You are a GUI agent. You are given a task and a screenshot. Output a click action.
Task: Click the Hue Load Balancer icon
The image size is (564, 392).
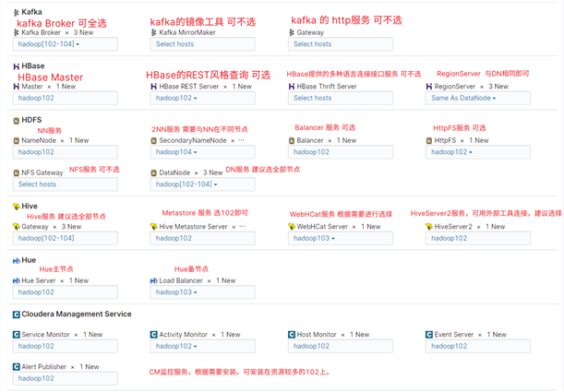[153, 280]
